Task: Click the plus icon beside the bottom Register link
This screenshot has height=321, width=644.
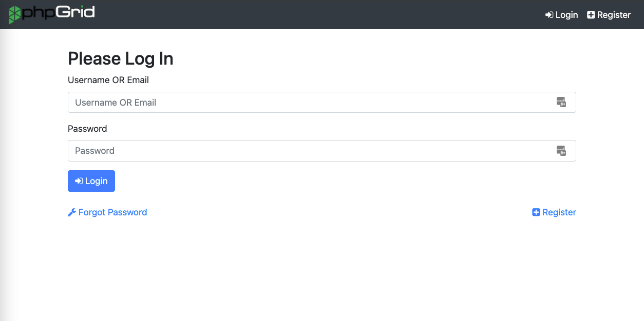Action: 536,212
